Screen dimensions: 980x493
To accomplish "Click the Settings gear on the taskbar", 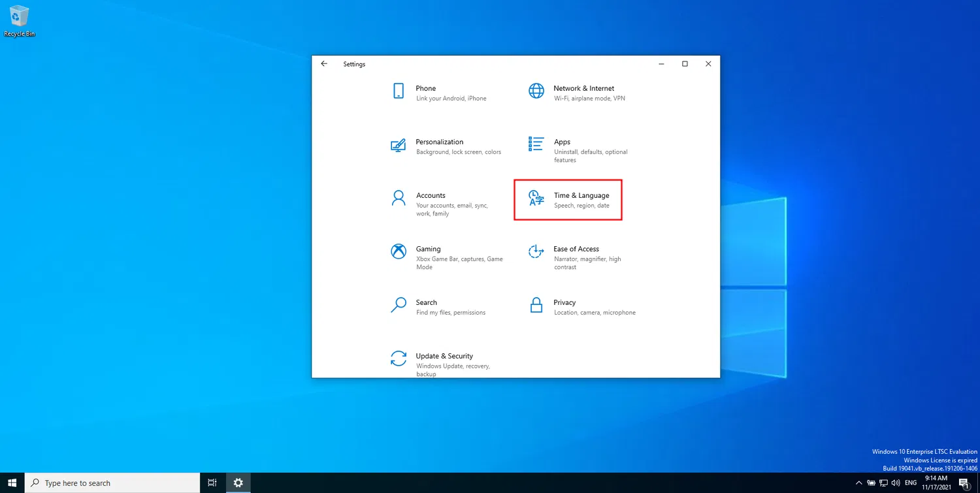I will pyautogui.click(x=238, y=483).
